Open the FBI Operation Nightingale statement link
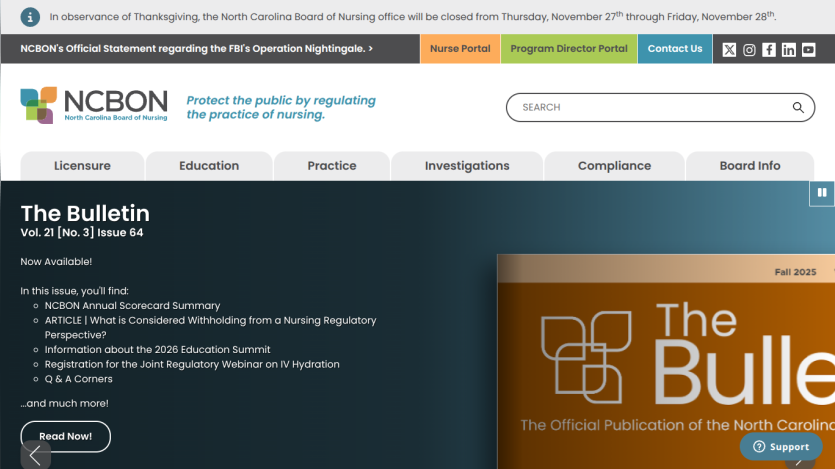 coord(197,48)
